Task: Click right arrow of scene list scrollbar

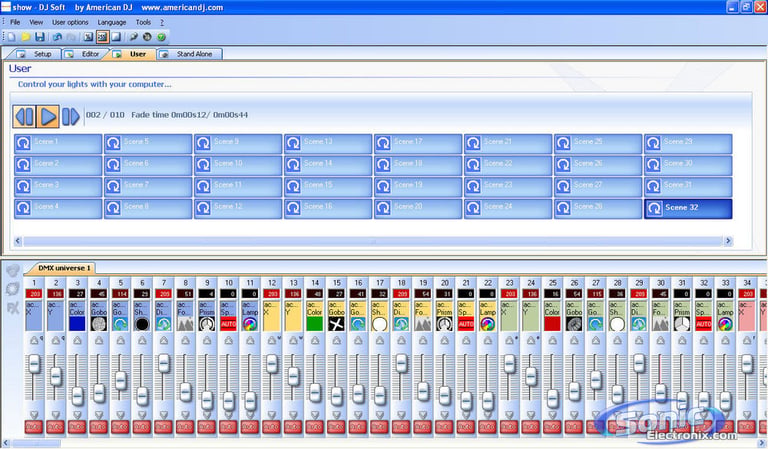Action: pyautogui.click(x=728, y=240)
